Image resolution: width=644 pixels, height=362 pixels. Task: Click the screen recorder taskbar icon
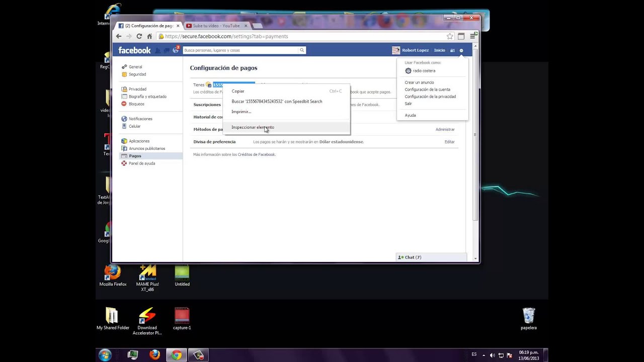199,355
